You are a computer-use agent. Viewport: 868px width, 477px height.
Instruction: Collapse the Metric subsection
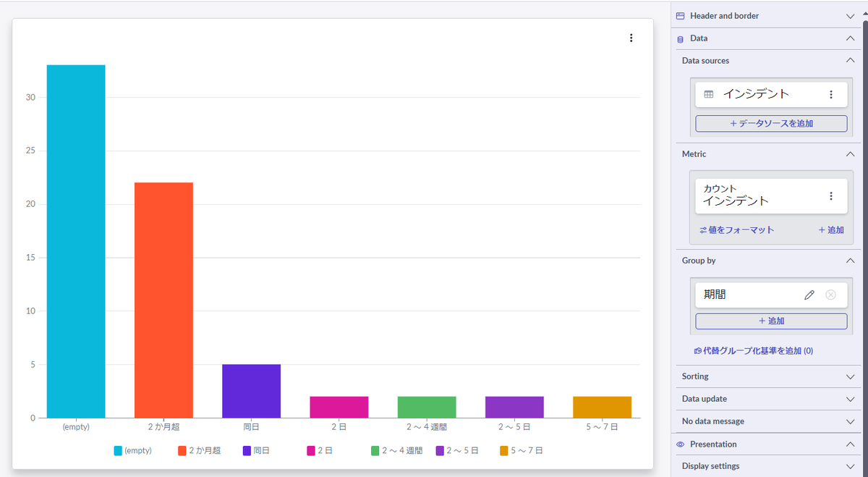(851, 153)
